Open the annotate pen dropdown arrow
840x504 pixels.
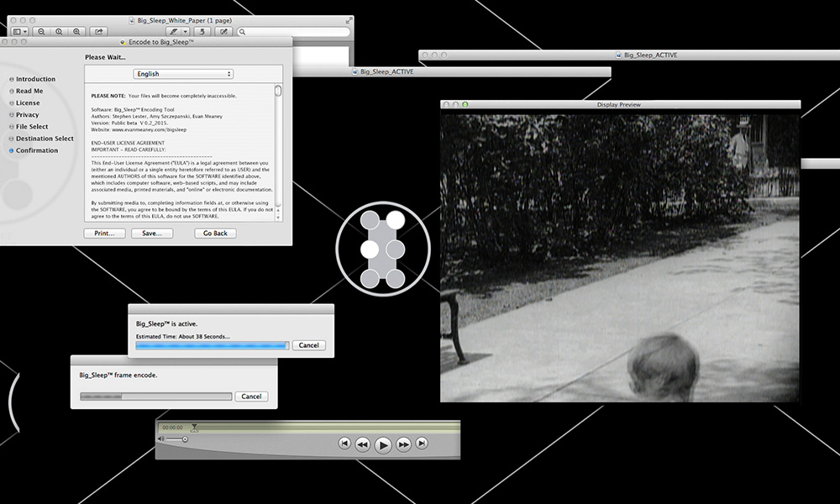[186, 32]
